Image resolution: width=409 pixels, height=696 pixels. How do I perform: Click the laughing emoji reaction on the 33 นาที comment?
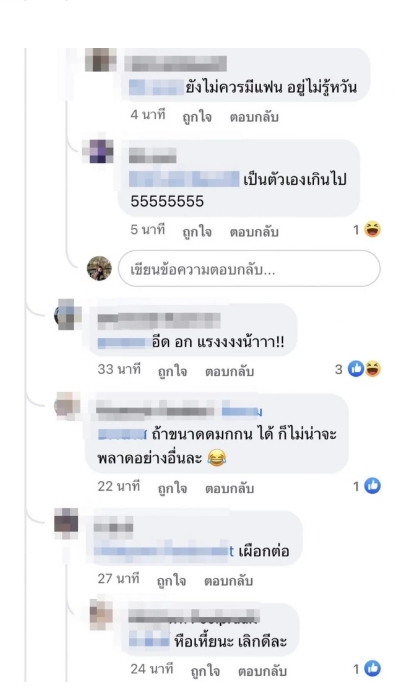373,369
